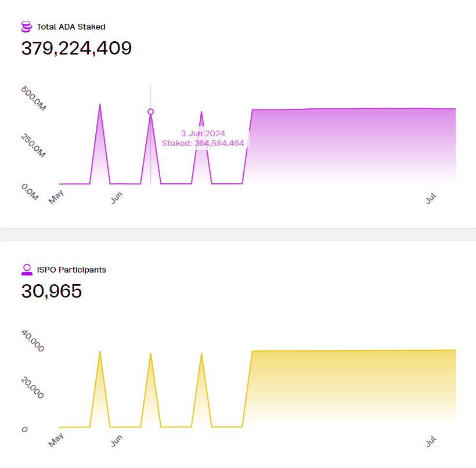476x468 pixels.
Task: Click the 3 Jun 2024 staked tooltip
Action: (203, 139)
